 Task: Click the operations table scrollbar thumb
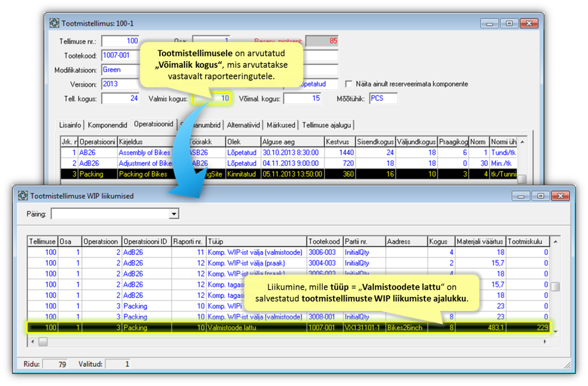(522, 179)
